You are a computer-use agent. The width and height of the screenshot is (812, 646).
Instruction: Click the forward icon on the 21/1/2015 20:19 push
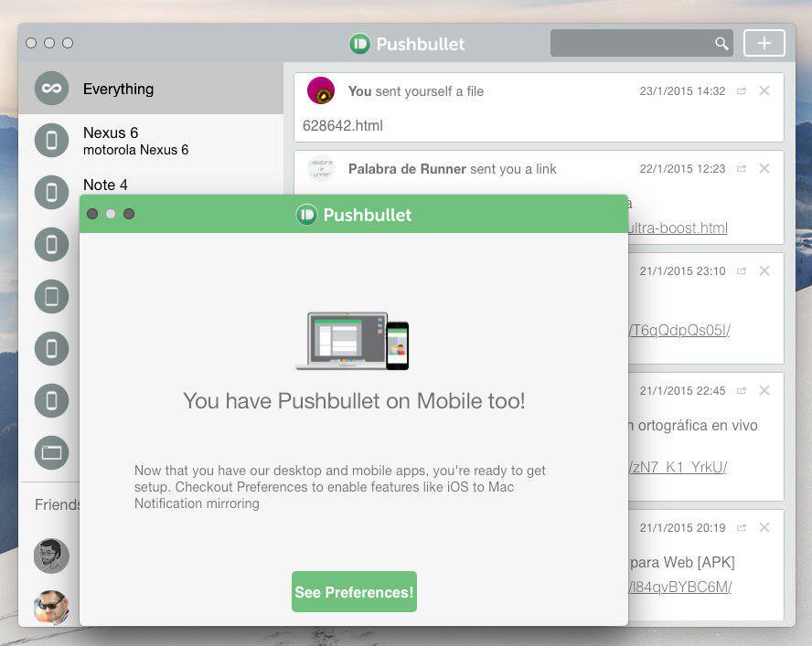tap(743, 527)
